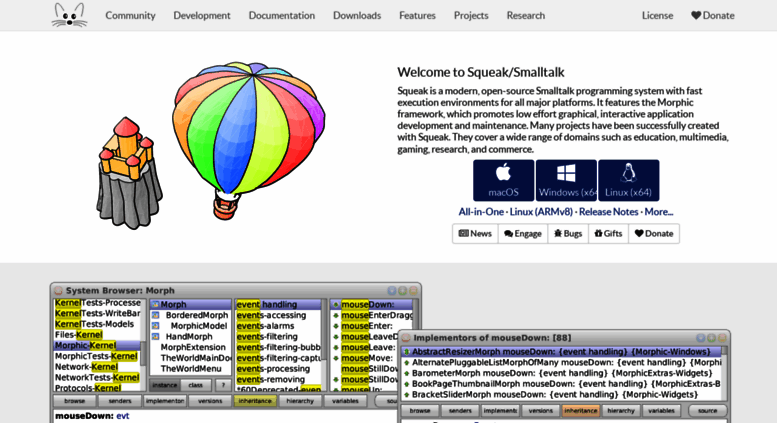
Task: Click the More... downloads link
Action: coord(659,212)
